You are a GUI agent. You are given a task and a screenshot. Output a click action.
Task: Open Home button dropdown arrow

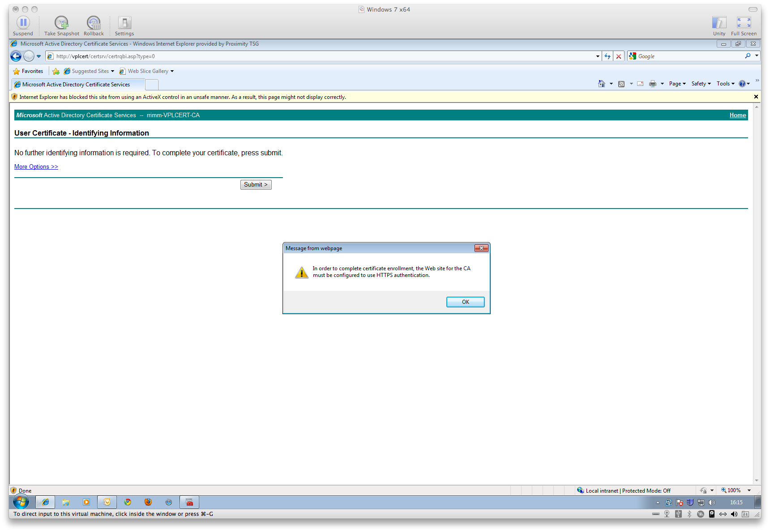pos(611,84)
